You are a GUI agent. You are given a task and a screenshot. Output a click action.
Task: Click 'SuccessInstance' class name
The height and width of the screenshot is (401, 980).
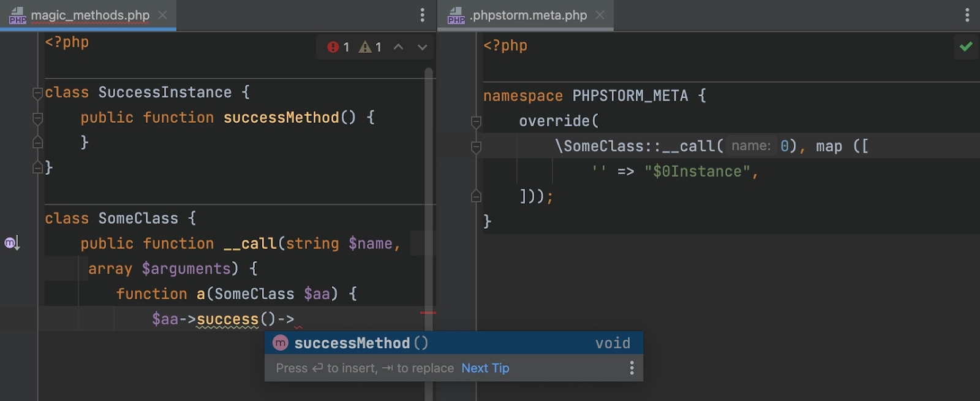pos(165,93)
